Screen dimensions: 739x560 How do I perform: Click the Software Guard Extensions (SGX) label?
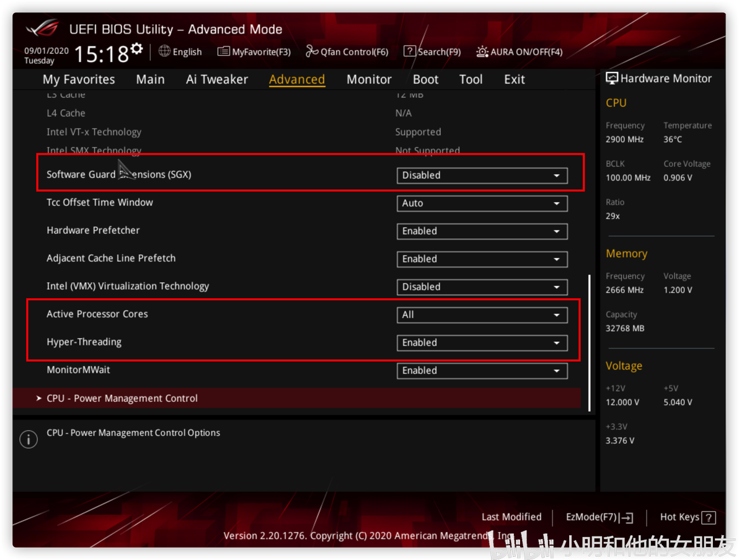(119, 174)
